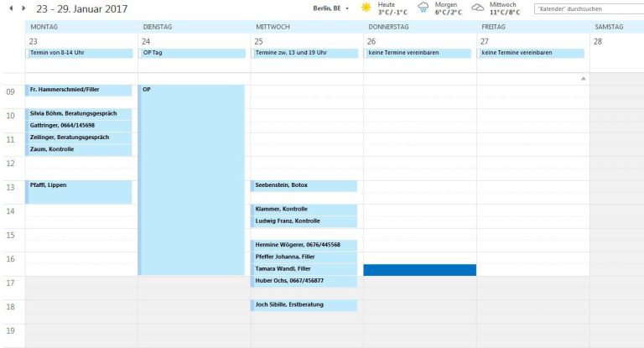Go to the previous week arrow
The height and width of the screenshot is (348, 644).
click(10, 8)
